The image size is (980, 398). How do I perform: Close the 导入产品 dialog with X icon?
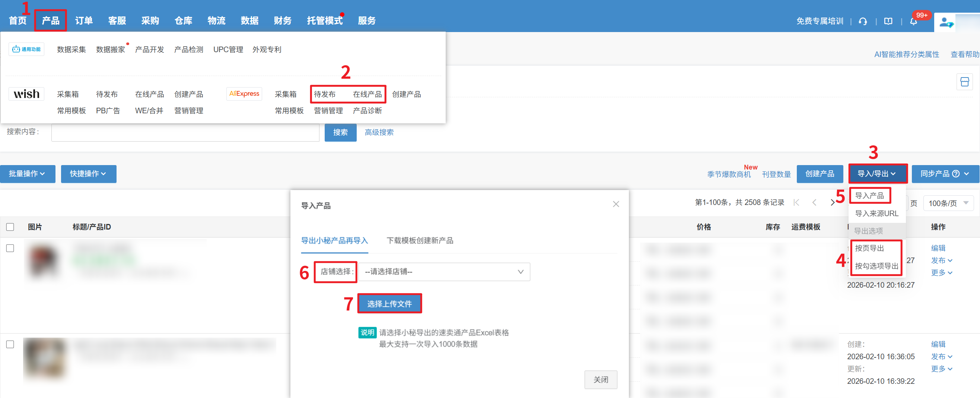point(616,204)
